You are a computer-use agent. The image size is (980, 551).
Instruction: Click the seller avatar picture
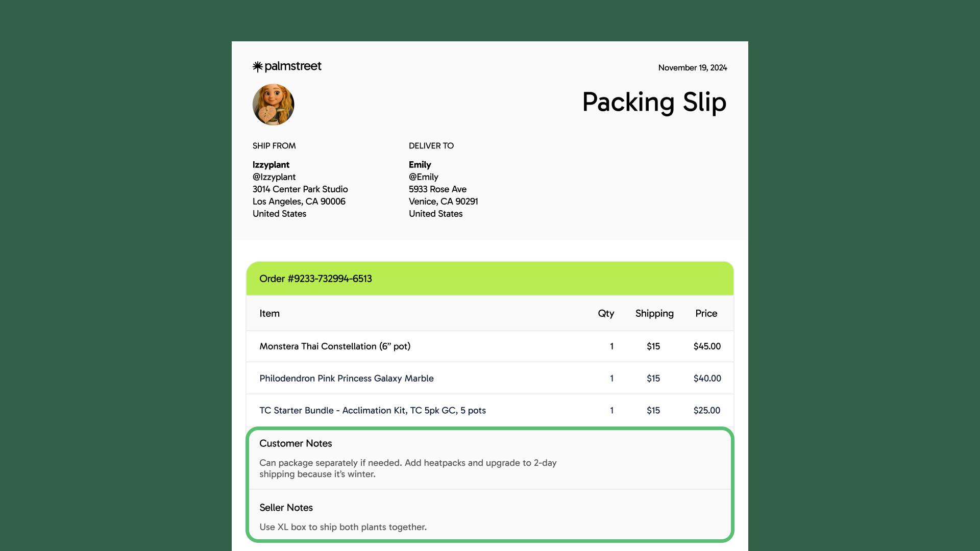coord(273,105)
